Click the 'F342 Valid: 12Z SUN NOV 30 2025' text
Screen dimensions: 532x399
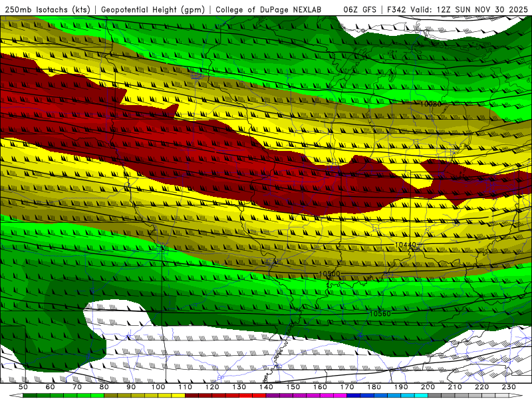coord(458,10)
